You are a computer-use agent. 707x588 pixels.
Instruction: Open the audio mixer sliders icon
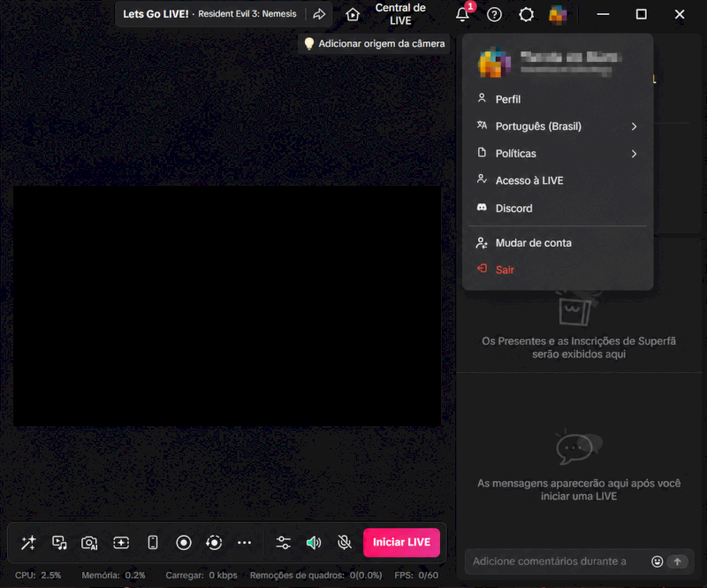point(283,542)
